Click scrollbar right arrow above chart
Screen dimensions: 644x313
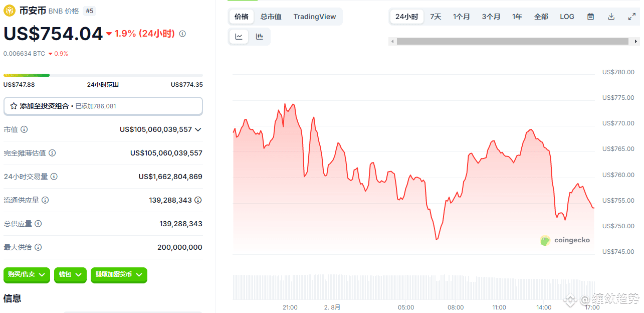coord(636,42)
